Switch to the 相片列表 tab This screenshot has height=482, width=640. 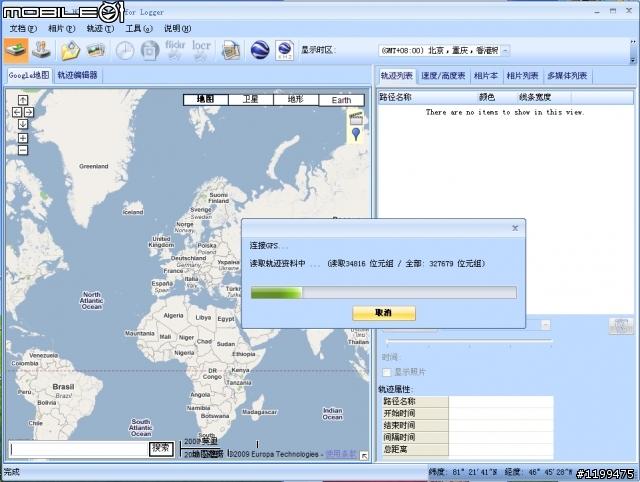522,76
